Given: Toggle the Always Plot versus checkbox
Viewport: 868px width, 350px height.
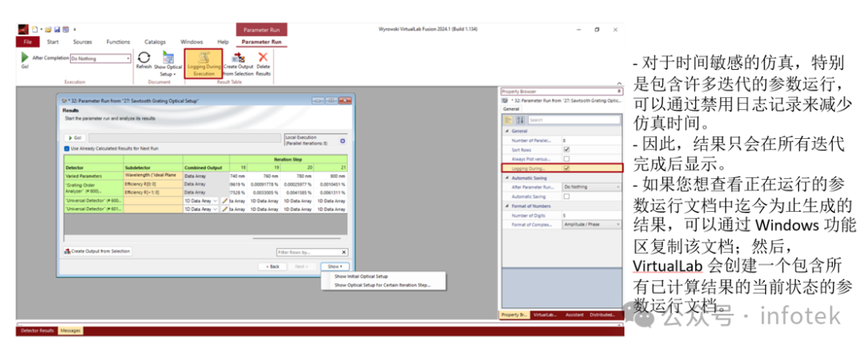Looking at the screenshot, I should tap(567, 159).
